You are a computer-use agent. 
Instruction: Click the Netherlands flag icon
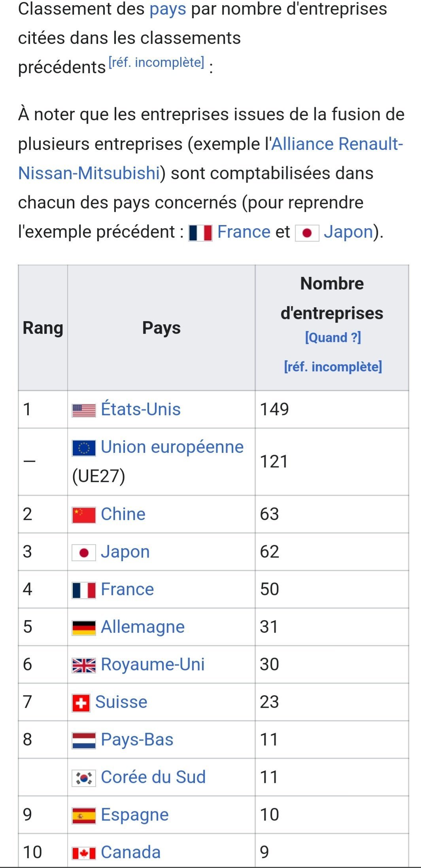pyautogui.click(x=84, y=741)
